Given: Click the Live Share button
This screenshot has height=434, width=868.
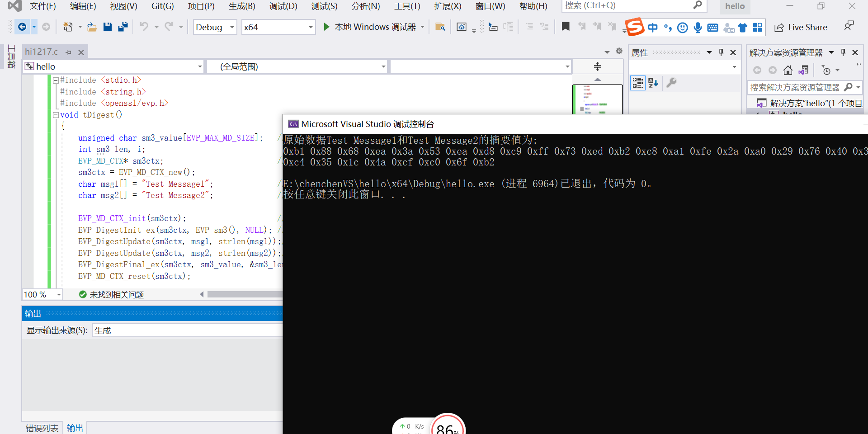Looking at the screenshot, I should (x=801, y=28).
